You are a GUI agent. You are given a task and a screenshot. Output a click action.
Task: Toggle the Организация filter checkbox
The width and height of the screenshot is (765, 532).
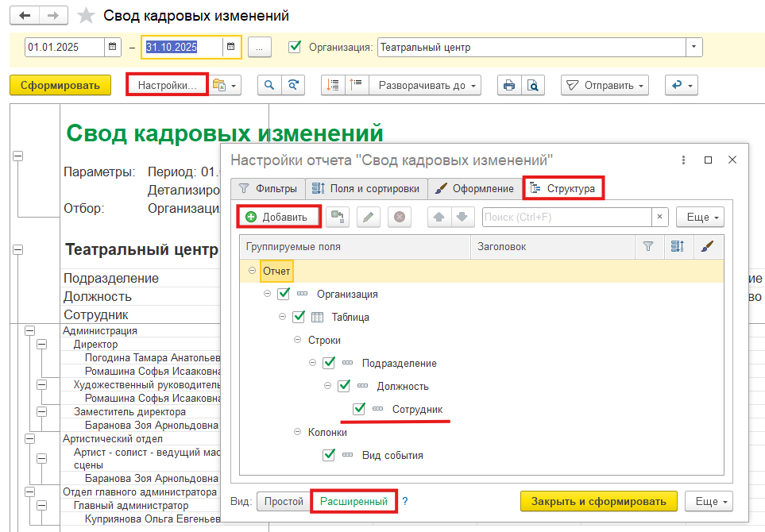[294, 47]
